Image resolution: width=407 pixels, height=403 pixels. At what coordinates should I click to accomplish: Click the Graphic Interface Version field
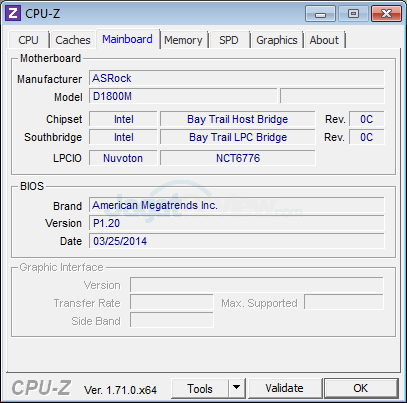257,285
